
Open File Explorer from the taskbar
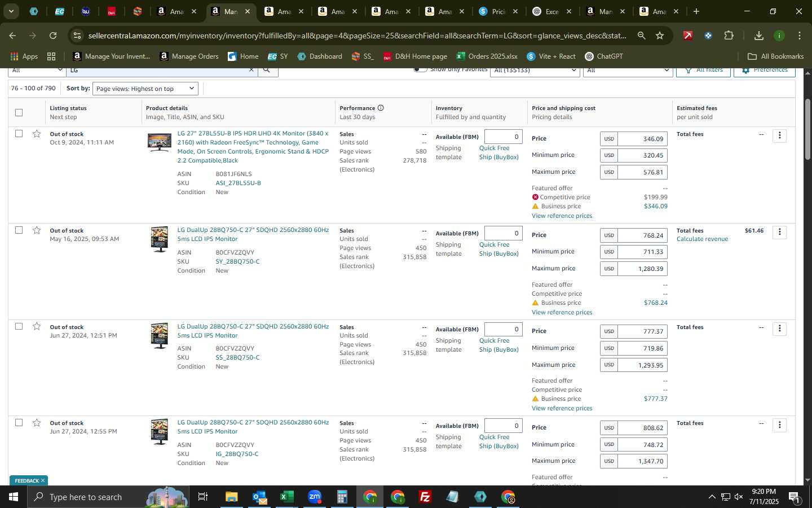[232, 497]
